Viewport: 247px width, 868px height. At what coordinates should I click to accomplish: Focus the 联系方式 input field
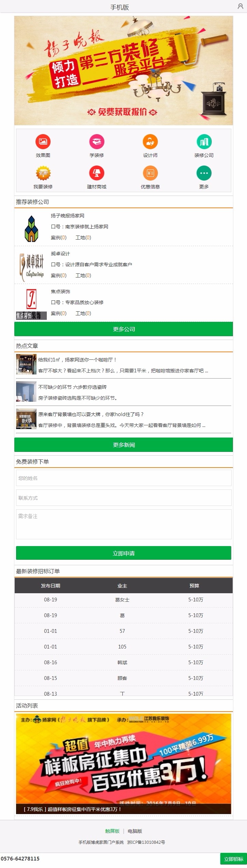point(124,498)
